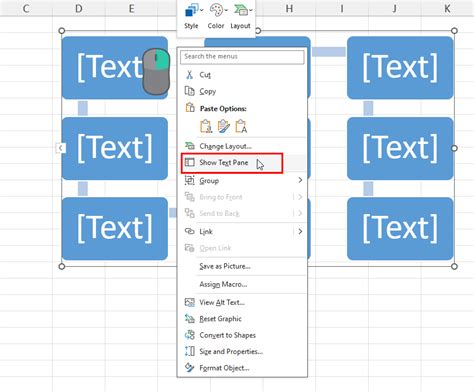The image size is (474, 392).
Task: Open the Group submenu entry
Action: 242,181
